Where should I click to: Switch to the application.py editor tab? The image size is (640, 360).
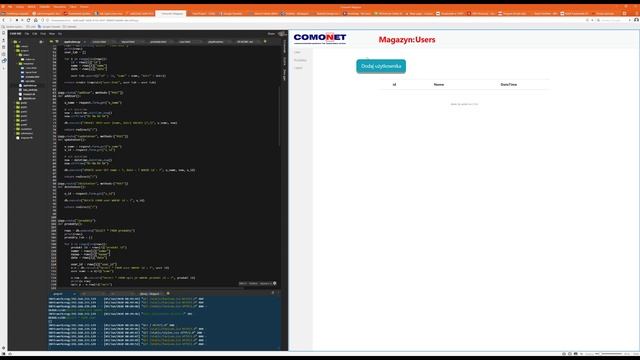click(x=72, y=42)
